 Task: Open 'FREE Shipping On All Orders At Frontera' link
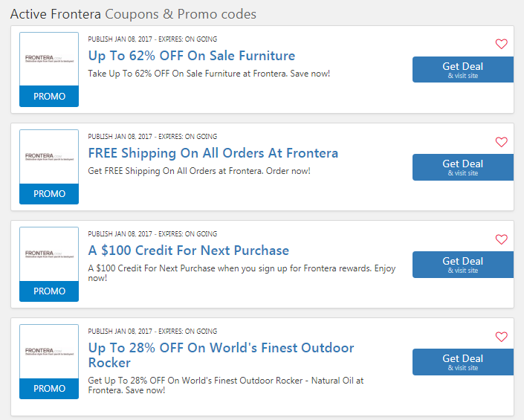213,153
